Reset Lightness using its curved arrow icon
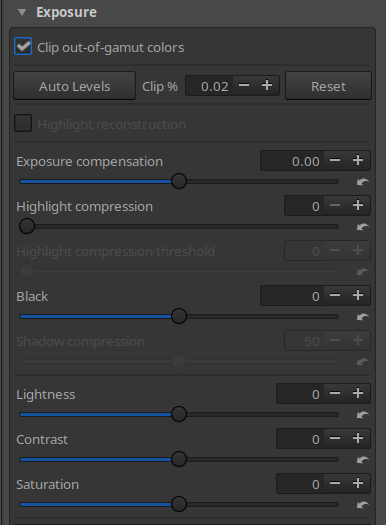Viewport: 386px width, 525px height. (363, 415)
